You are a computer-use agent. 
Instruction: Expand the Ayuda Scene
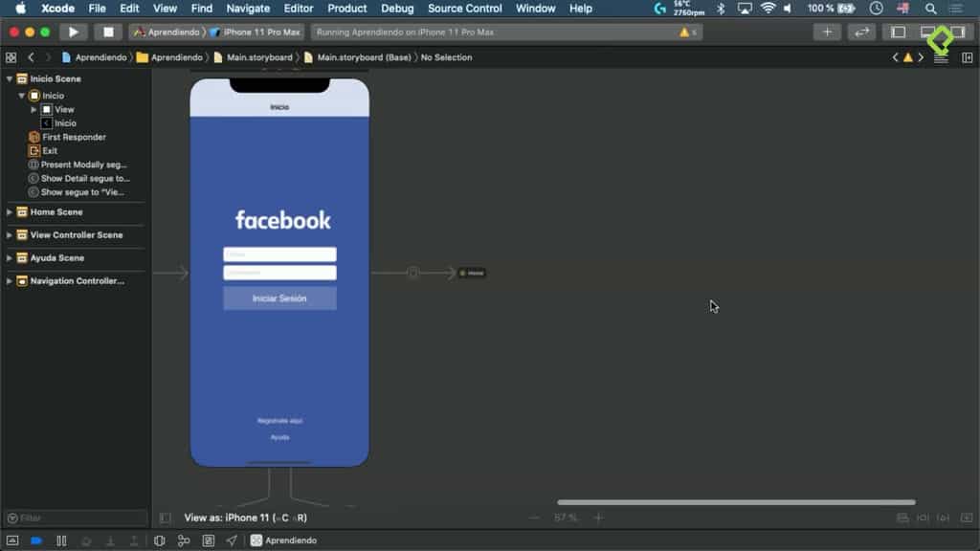pos(10,258)
